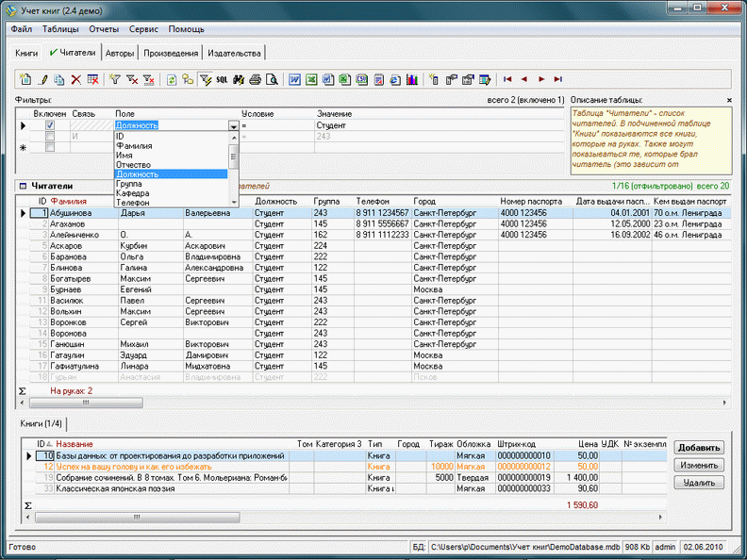Tick the checkbox in the new filter row
The width and height of the screenshot is (747, 560).
coord(50,149)
